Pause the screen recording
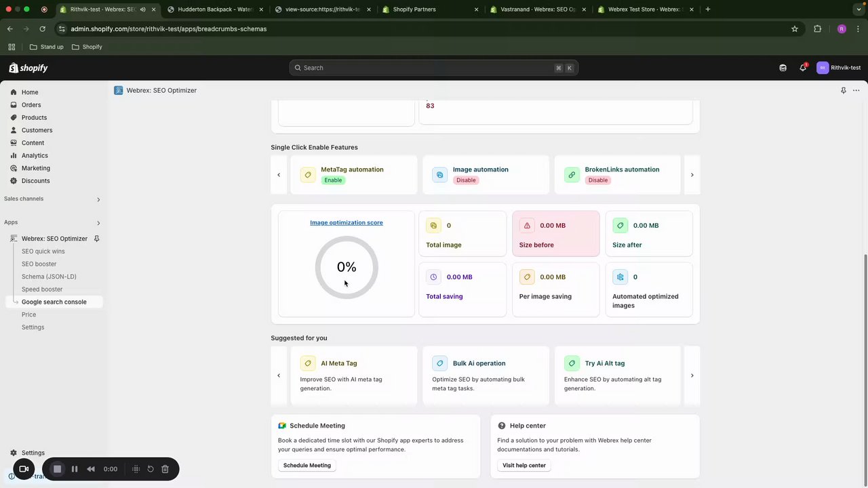The image size is (868, 488). coord(75,469)
